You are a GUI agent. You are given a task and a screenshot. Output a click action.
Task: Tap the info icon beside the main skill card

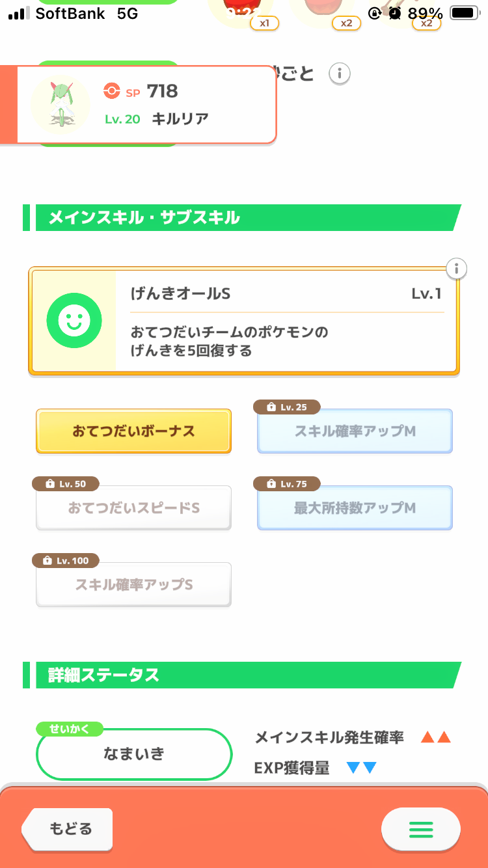[x=457, y=268]
